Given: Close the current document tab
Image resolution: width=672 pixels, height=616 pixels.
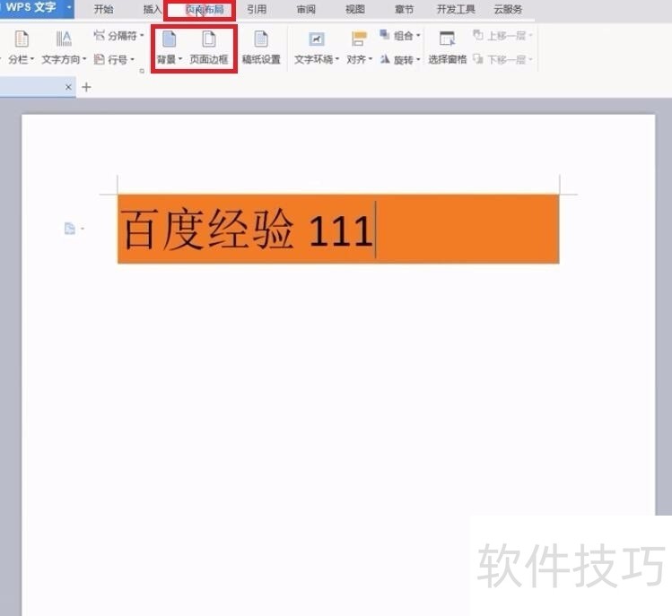Looking at the screenshot, I should pos(68,87).
